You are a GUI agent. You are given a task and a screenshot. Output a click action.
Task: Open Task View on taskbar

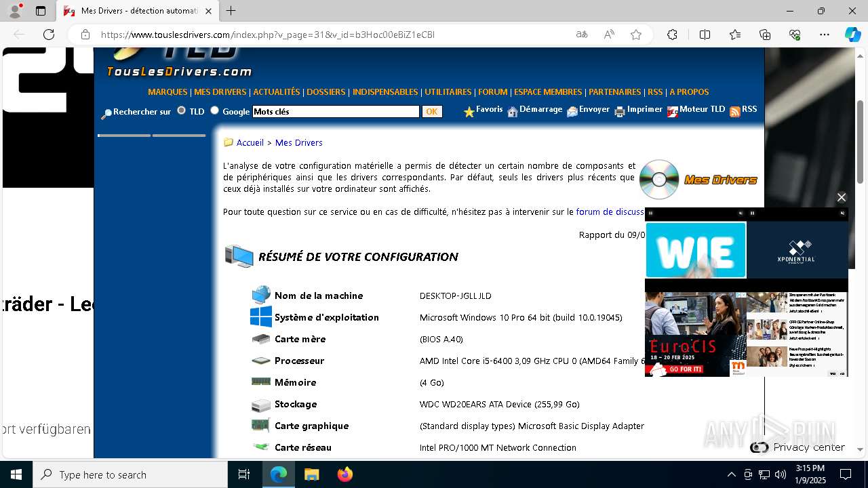(x=244, y=474)
